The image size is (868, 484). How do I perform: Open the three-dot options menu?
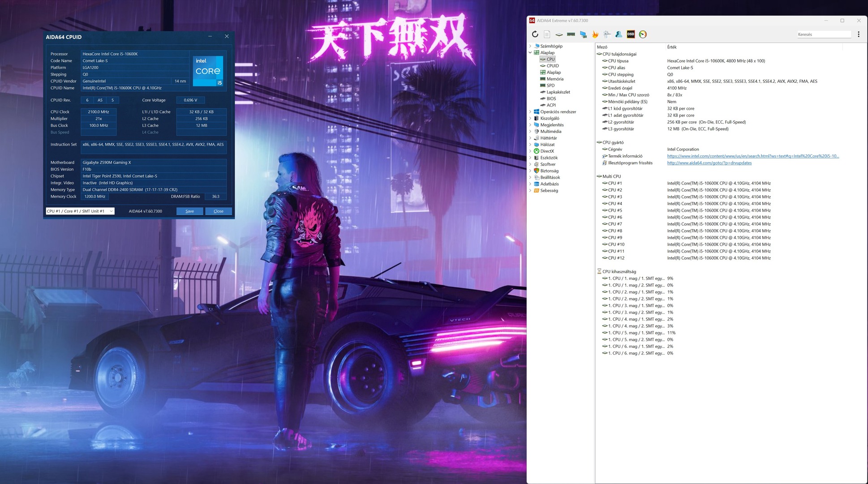(858, 34)
